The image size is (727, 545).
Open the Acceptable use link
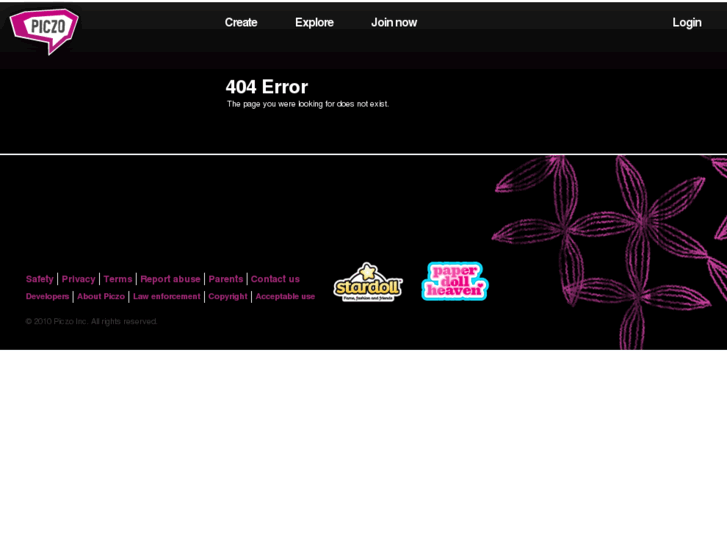[x=285, y=296]
